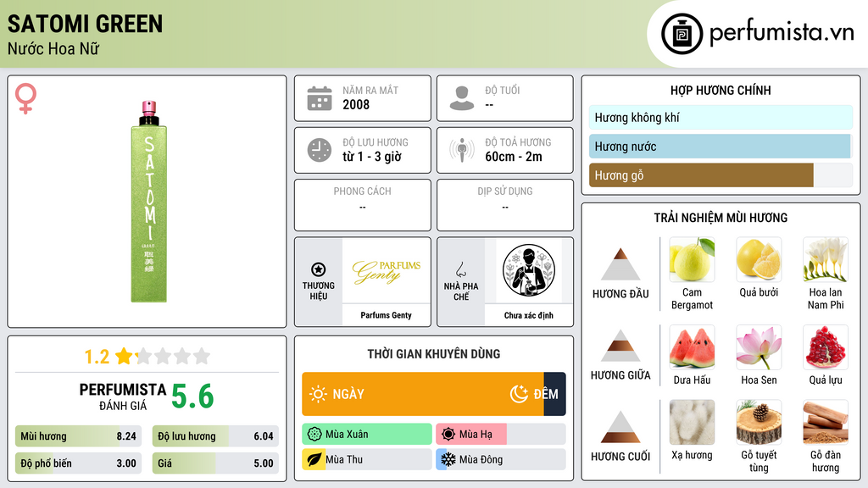Click the perfumer illustration above Chưa xác định
This screenshot has width=868, height=488.
click(x=529, y=270)
